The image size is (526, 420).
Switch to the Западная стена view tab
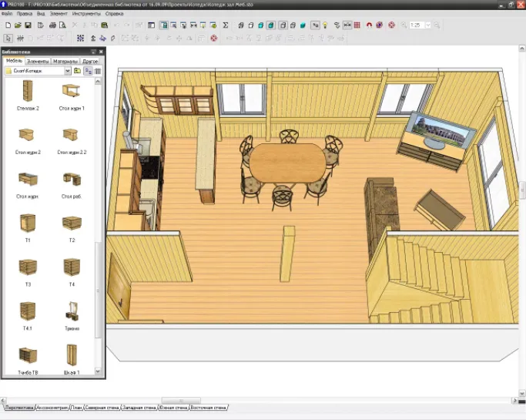coord(139,407)
